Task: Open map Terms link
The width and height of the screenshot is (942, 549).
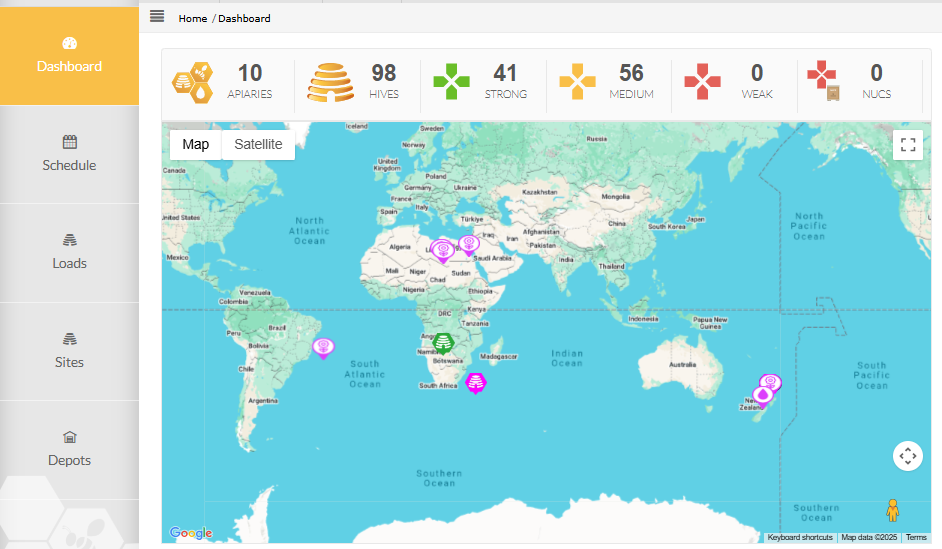Action: (x=916, y=538)
